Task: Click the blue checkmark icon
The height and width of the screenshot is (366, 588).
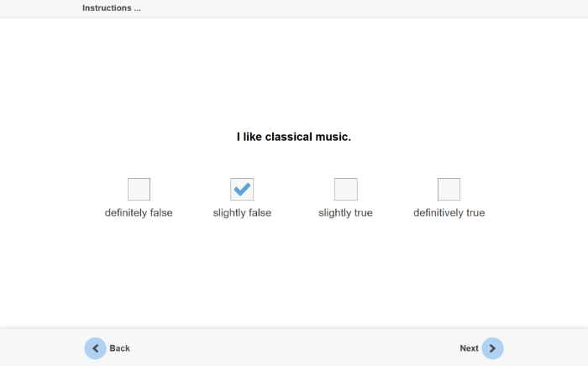Action: pos(242,189)
